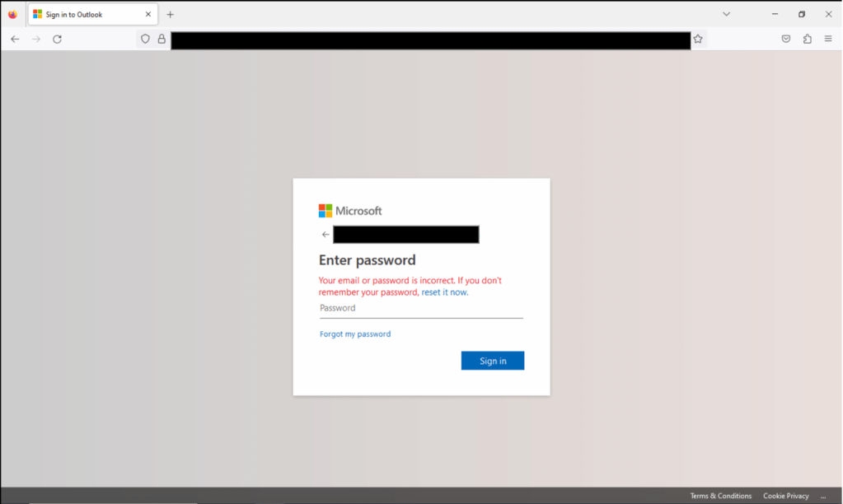Reload the page with refresh icon

[x=57, y=39]
